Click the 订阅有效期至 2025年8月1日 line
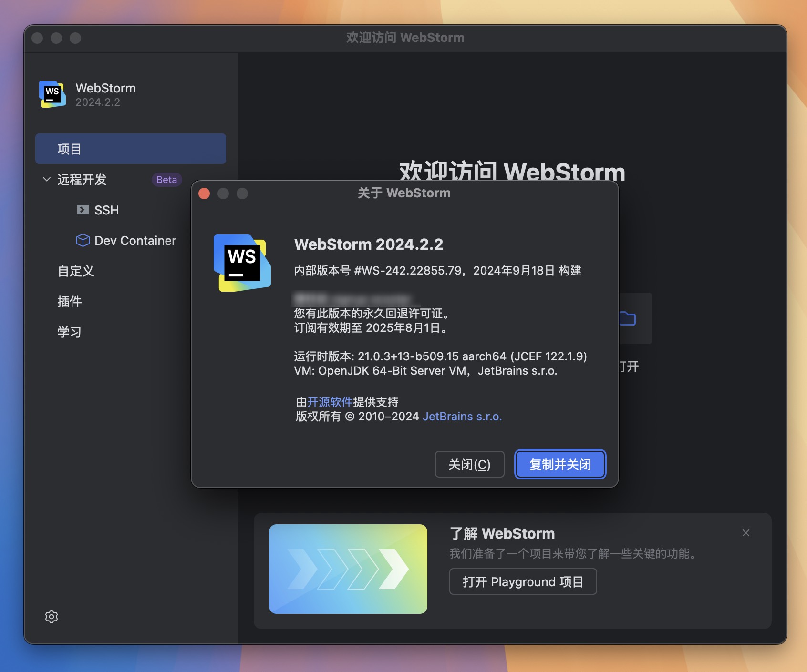 click(371, 328)
